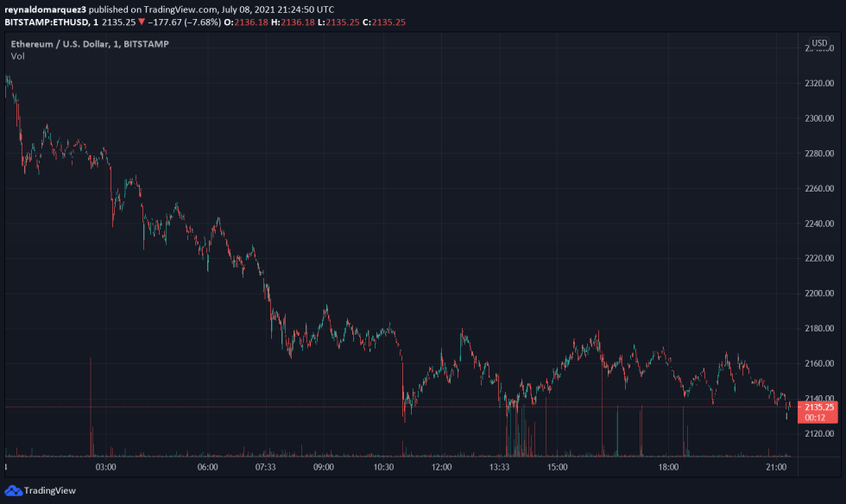Click the USD label atop the price scale
This screenshot has width=846, height=504.
click(819, 41)
